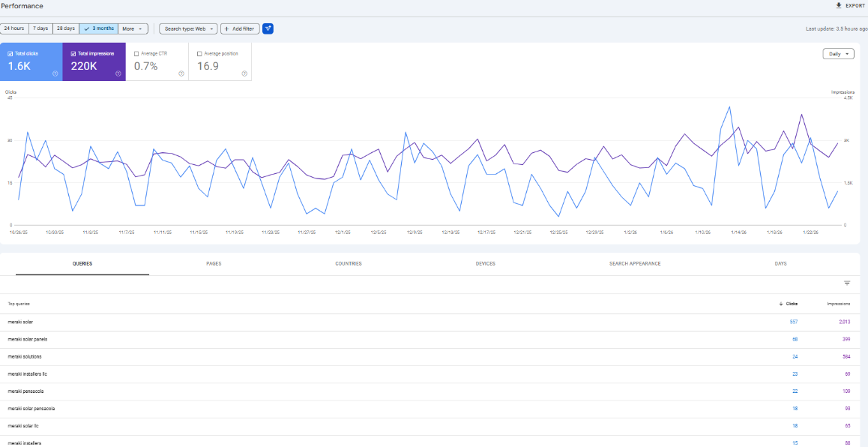Screen dimensions: 868x447
Task: Click the 1.6K total clicks value
Action: [19, 66]
